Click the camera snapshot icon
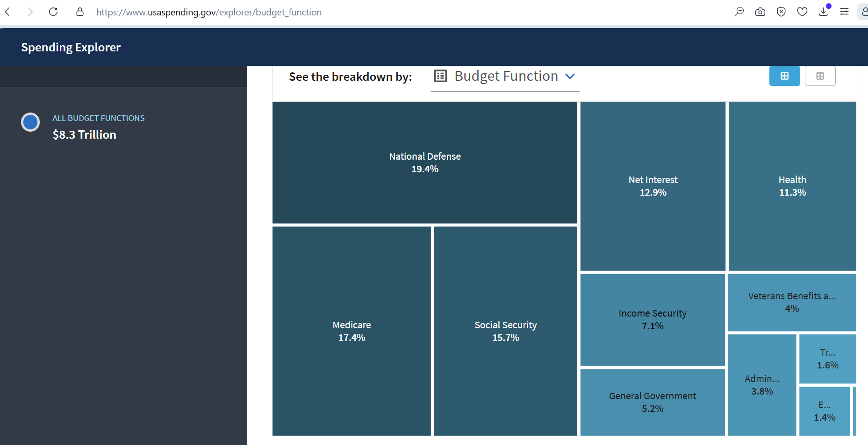868x445 pixels. click(760, 12)
